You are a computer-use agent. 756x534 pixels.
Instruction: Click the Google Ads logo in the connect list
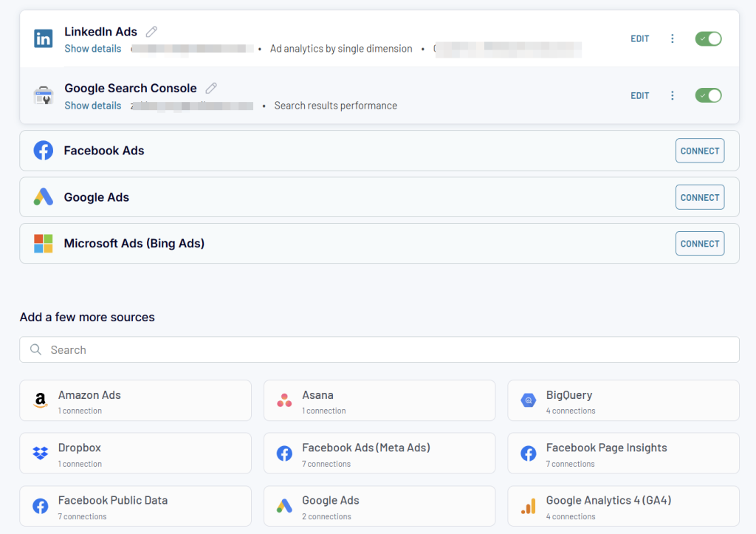[x=43, y=196]
